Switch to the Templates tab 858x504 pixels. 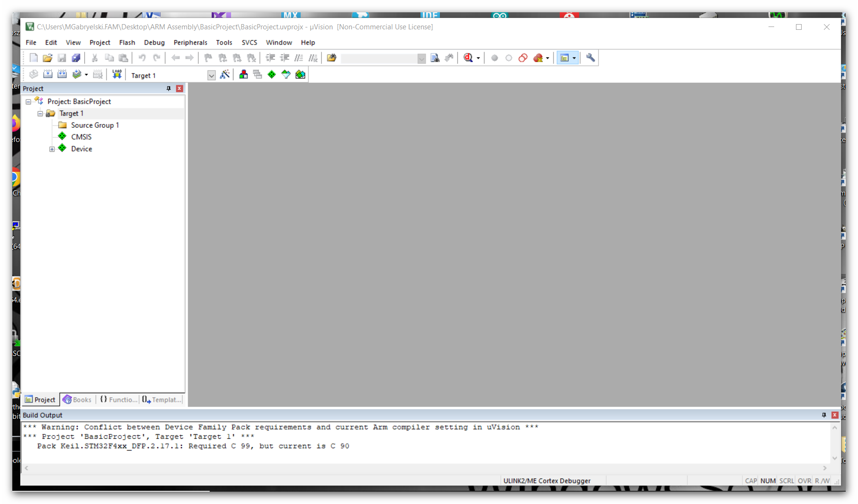click(x=161, y=399)
